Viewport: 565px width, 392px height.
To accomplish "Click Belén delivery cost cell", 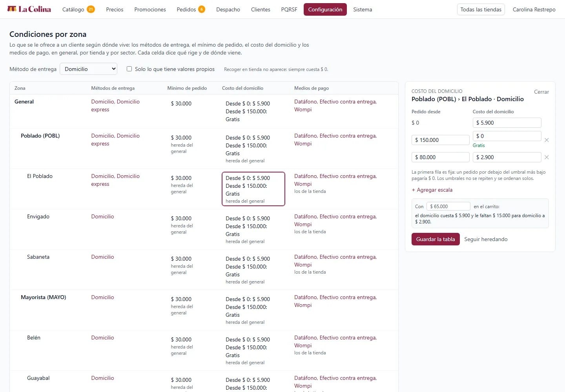I will click(x=253, y=350).
